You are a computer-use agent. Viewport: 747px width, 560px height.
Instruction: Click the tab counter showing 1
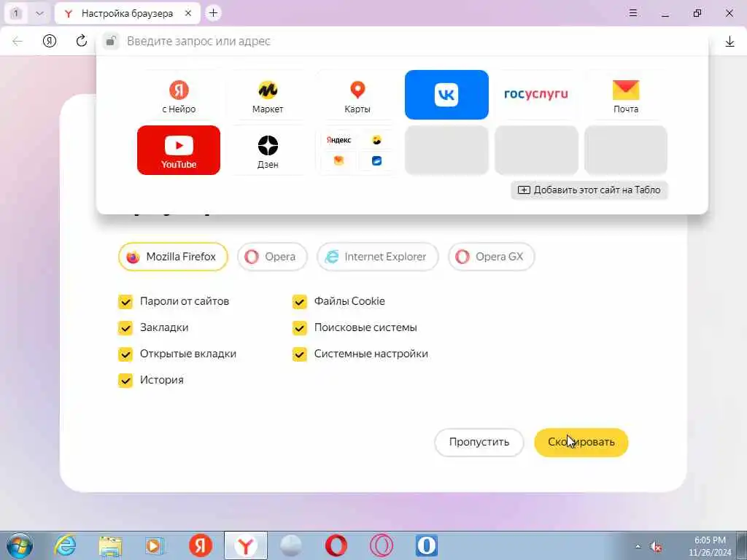16,13
